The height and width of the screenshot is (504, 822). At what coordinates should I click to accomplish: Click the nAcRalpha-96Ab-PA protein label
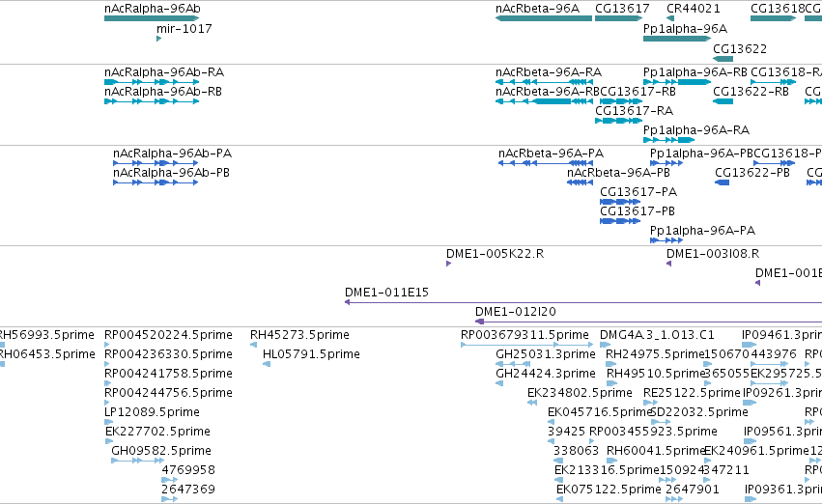click(x=173, y=153)
